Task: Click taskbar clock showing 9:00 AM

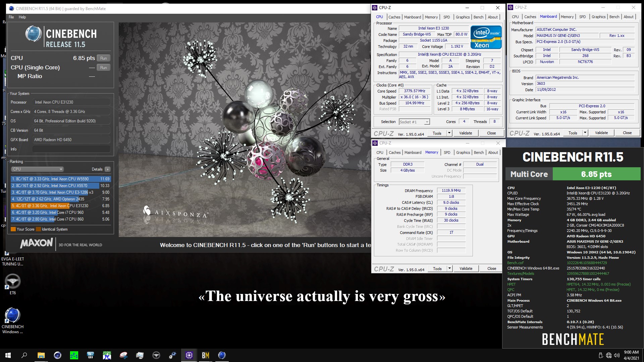Action: 631,355
